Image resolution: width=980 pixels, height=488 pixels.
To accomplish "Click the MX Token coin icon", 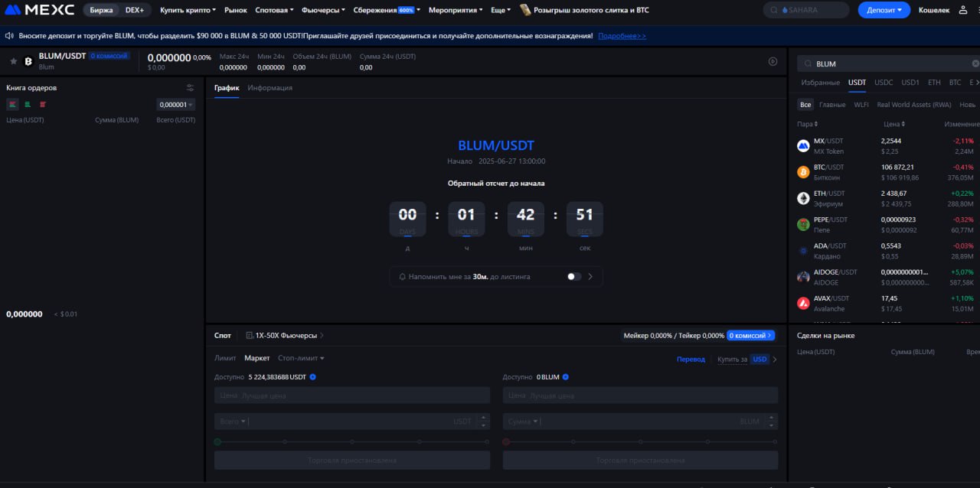I will (x=803, y=145).
